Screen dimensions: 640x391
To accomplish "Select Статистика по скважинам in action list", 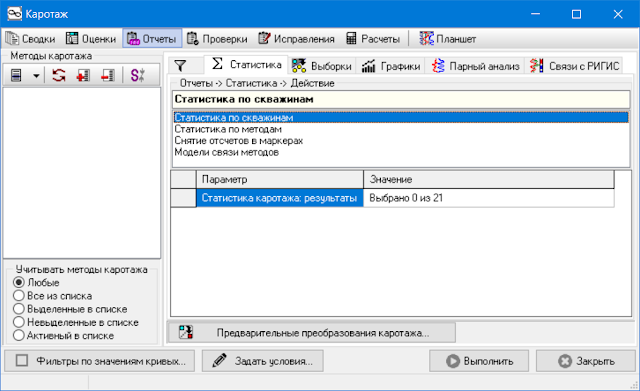I will point(401,118).
